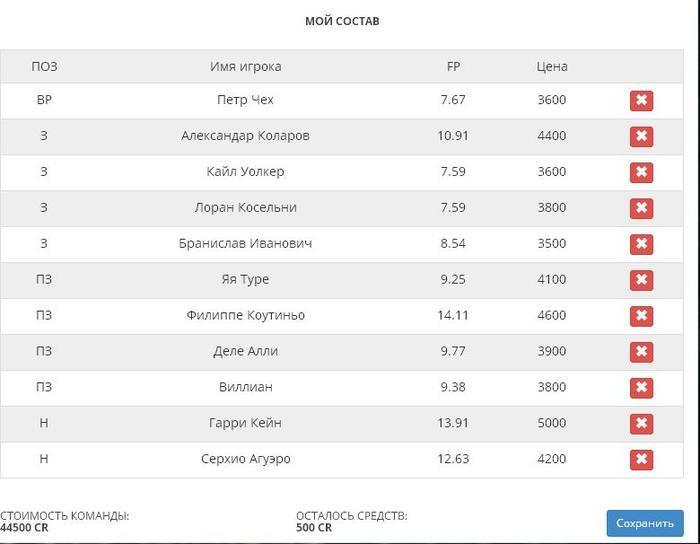700x544 pixels.
Task: Save the squad with Сохранить button
Action: click(645, 523)
